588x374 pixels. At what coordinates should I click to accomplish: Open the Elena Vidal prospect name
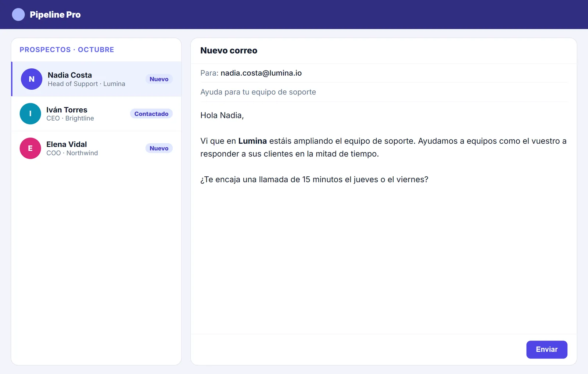point(67,144)
